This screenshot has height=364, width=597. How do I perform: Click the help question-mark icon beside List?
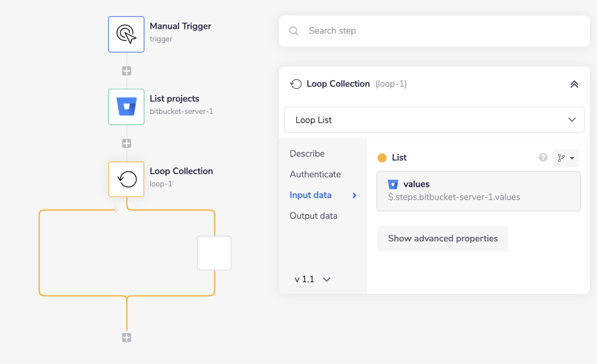tap(543, 158)
